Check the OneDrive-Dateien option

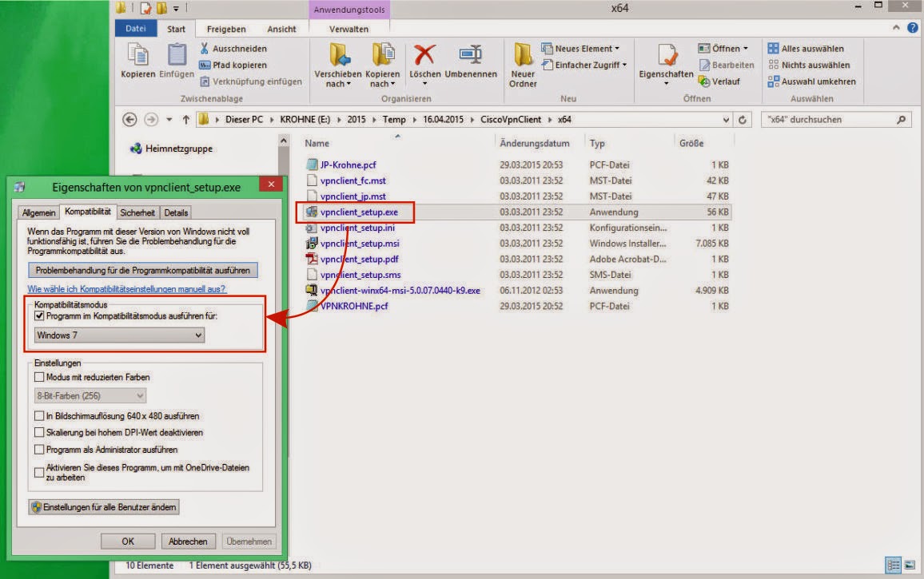[39, 473]
